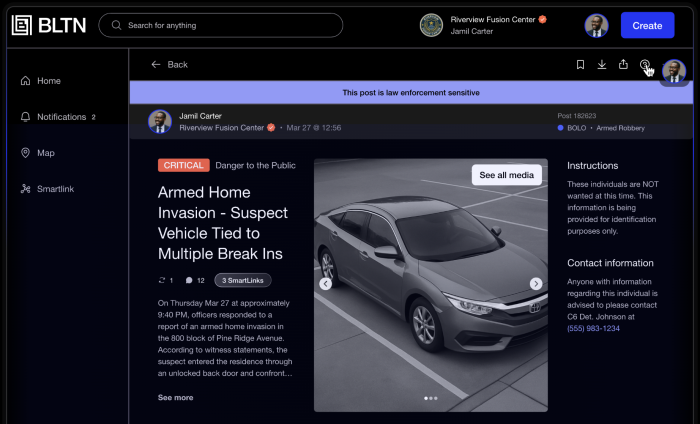The height and width of the screenshot is (424, 700).
Task: Go to the previous media image
Action: pos(325,284)
